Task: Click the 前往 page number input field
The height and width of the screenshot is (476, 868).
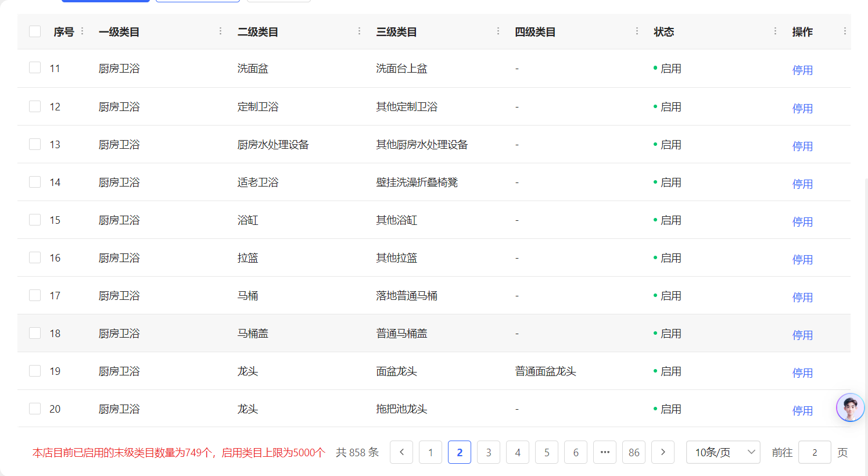Action: [814, 452]
